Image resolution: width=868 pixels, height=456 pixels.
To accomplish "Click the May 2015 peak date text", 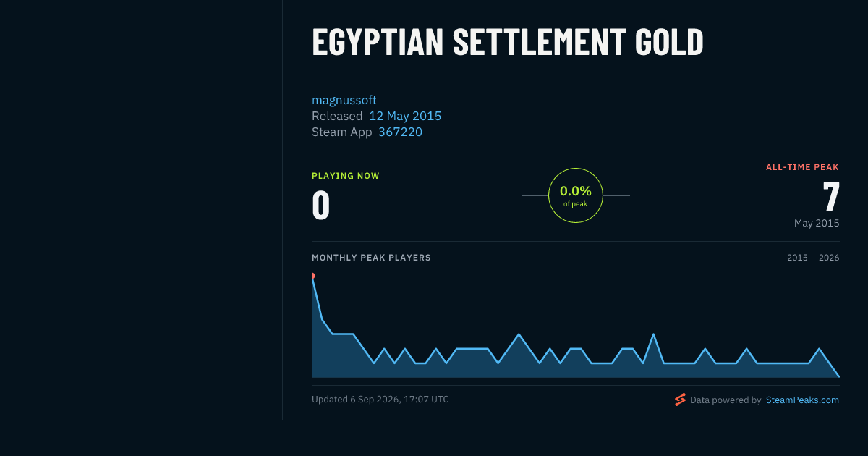I will pos(817,223).
